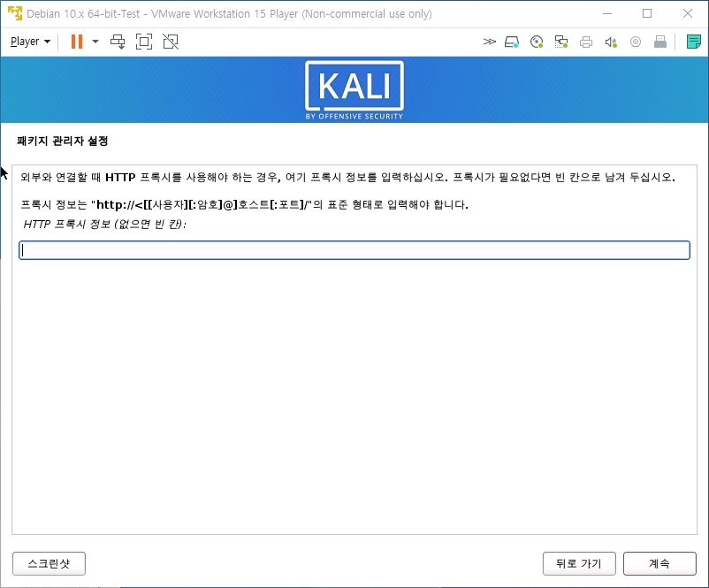Click the HTTP proxy input field
The image size is (709, 588).
click(x=354, y=250)
